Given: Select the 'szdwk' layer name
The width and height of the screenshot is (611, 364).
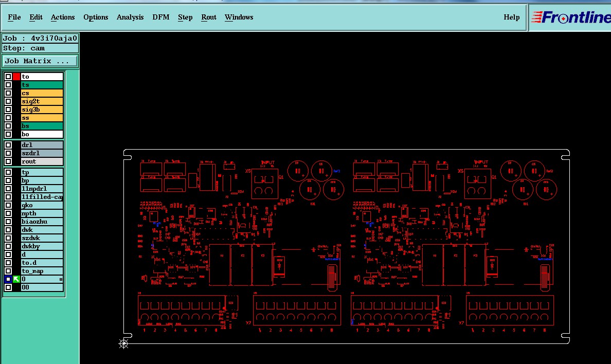Looking at the screenshot, I should coord(42,238).
